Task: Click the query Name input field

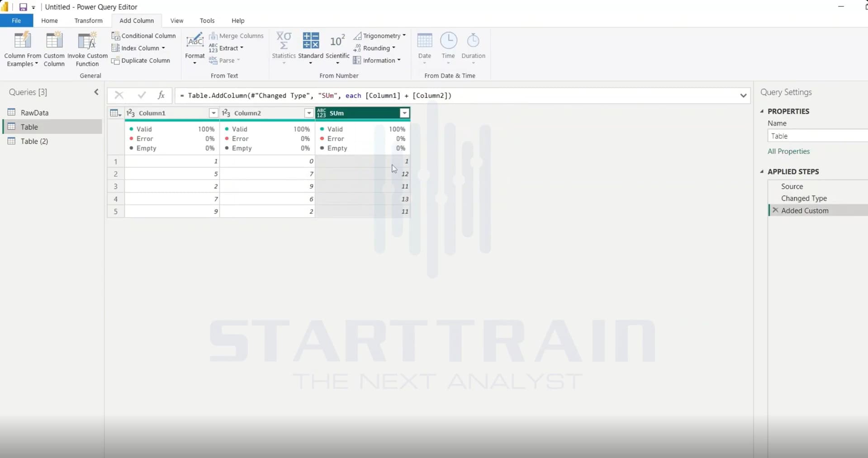Action: pos(817,136)
